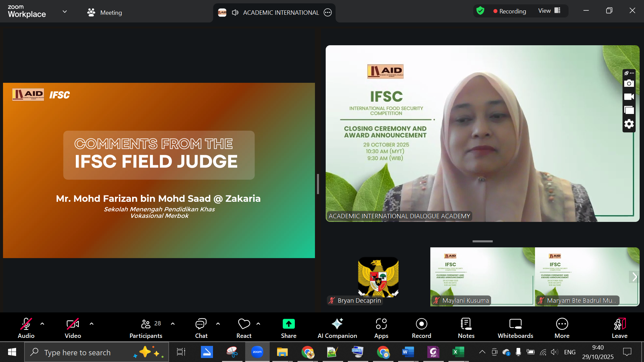Screen dimensions: 644x362
Task: Open the Notes panel
Action: pyautogui.click(x=466, y=328)
